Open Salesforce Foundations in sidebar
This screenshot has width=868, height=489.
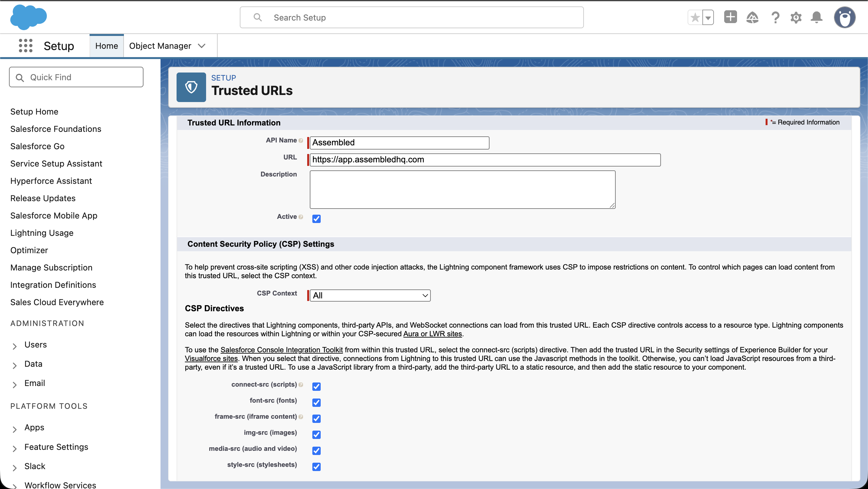[x=56, y=129]
